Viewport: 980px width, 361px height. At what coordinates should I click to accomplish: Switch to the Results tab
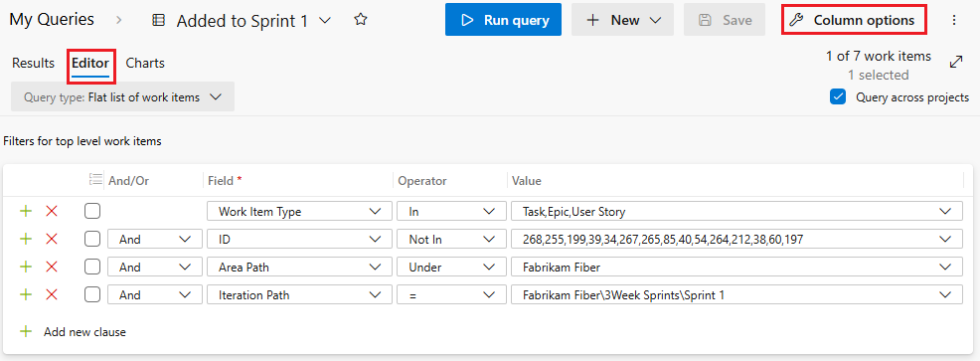[33, 64]
